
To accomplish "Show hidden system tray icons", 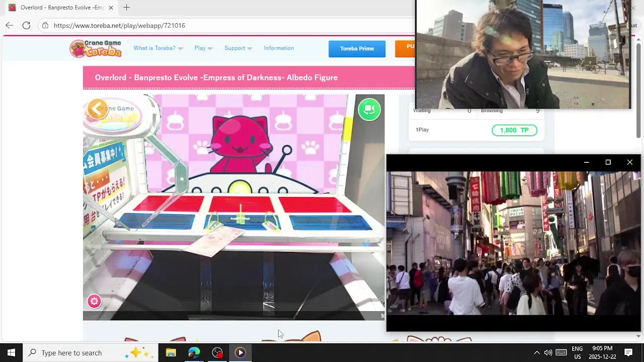I will pyautogui.click(x=536, y=352).
